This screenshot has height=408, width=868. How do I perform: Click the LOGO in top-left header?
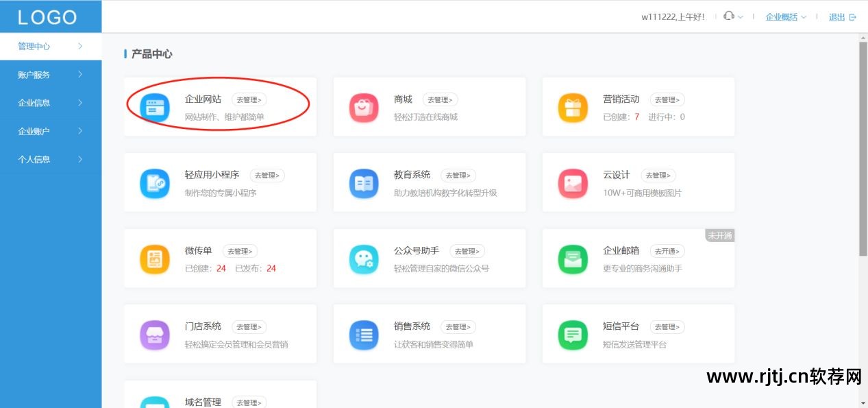click(47, 17)
